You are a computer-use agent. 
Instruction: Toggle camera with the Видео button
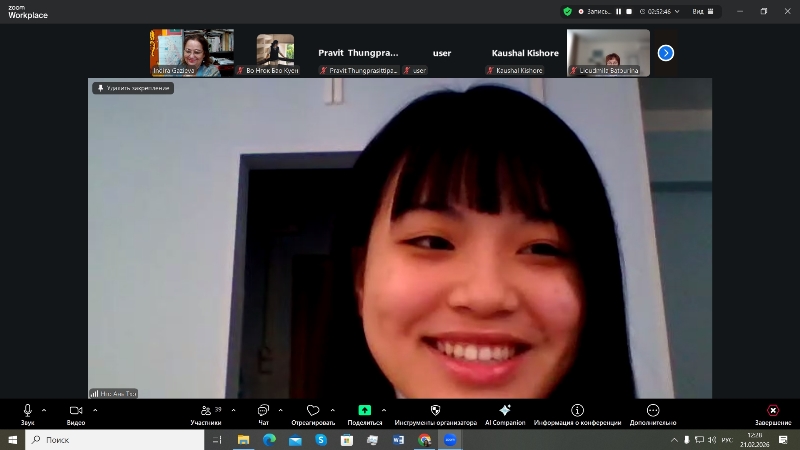coord(75,411)
